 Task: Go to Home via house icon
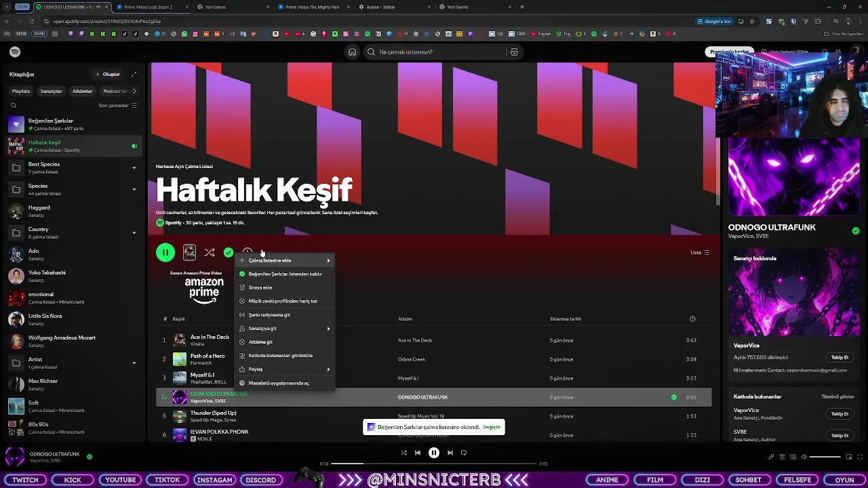coord(352,52)
